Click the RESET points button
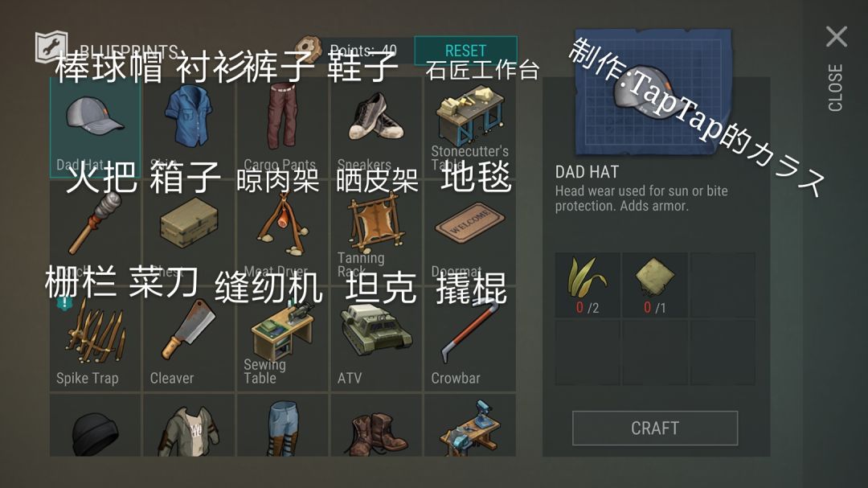868x488 pixels. click(x=465, y=51)
